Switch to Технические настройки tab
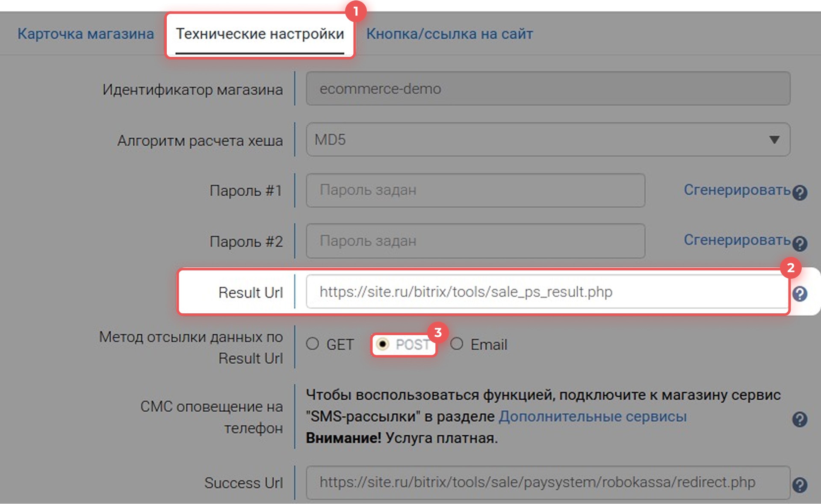The width and height of the screenshot is (821, 504). point(260,34)
